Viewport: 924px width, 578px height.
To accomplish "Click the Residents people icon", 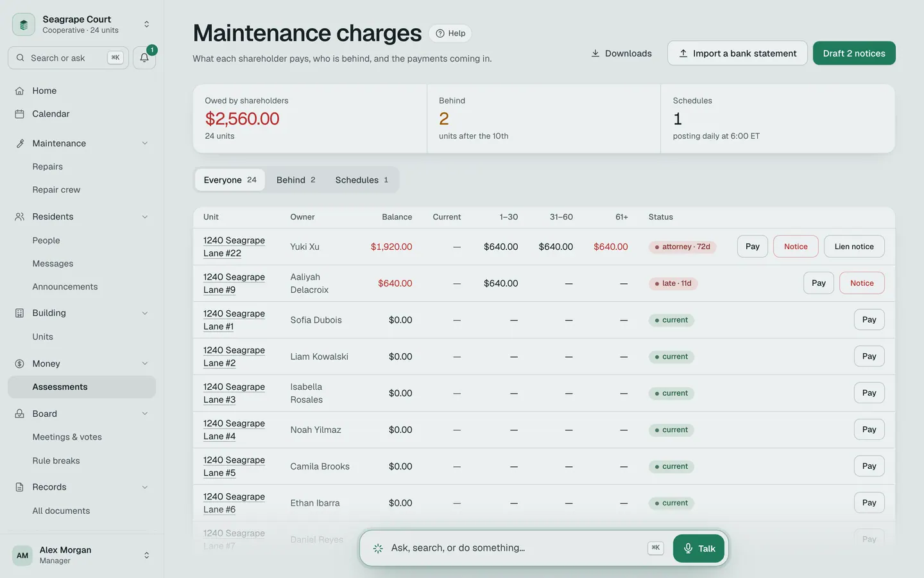I will coord(20,216).
